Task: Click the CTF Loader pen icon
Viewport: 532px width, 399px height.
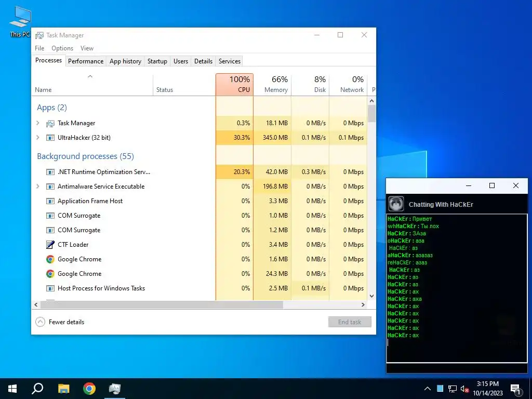Action: [x=50, y=245]
